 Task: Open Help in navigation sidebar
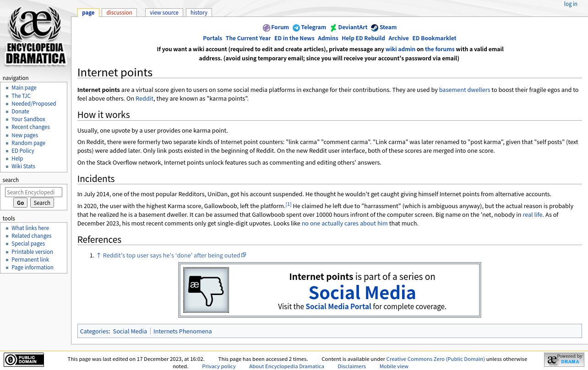click(x=17, y=159)
